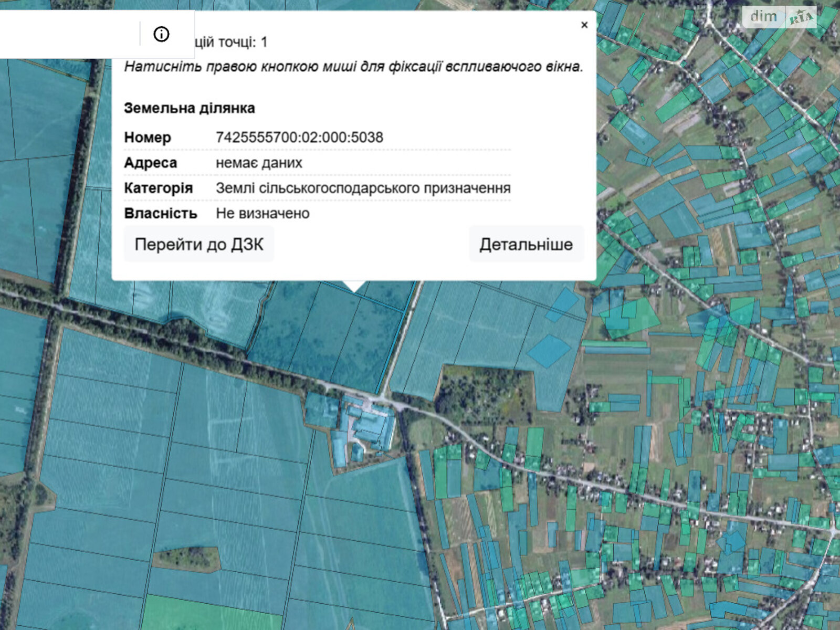Screen dimensions: 840x630
Task: Click the dim.ria logo watermark
Action: point(781,17)
